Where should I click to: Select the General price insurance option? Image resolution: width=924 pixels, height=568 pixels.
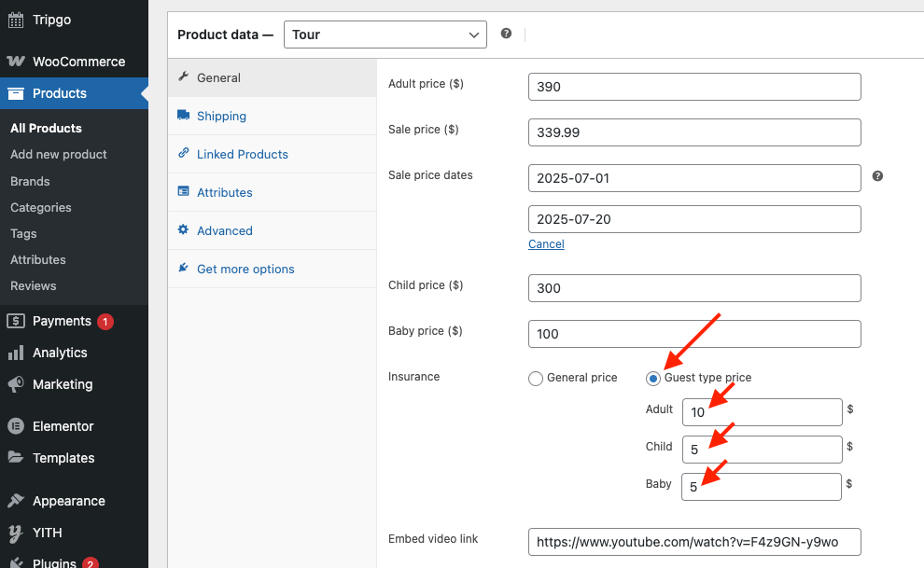(535, 379)
